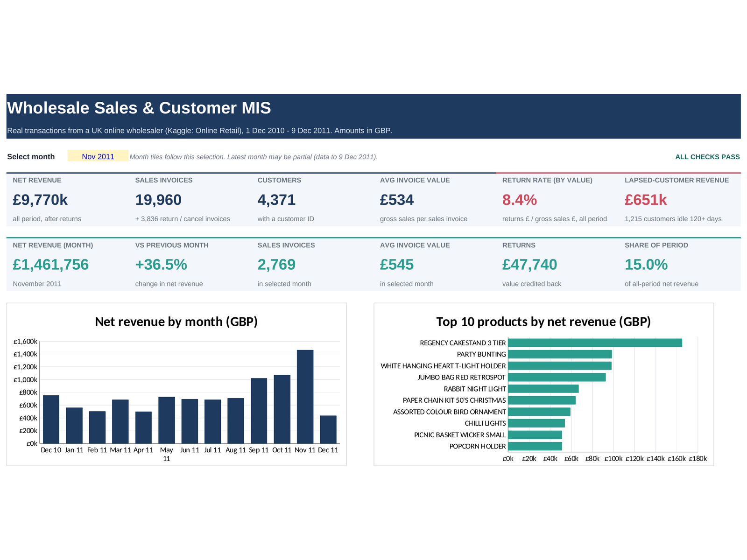Click the £651k lapsed-customer revenue value
747x560 pixels.
[x=646, y=200]
